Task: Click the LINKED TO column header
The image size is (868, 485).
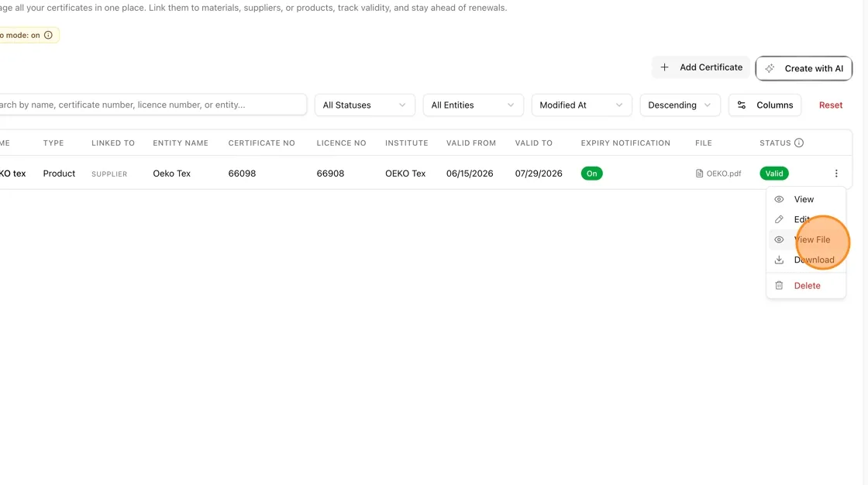Action: (x=113, y=143)
